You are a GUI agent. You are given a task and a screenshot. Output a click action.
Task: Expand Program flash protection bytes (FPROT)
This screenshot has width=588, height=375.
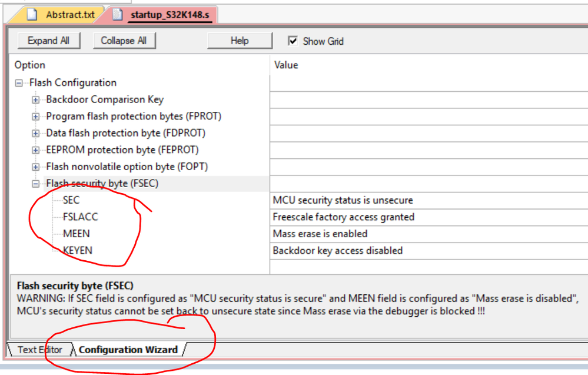coord(36,117)
